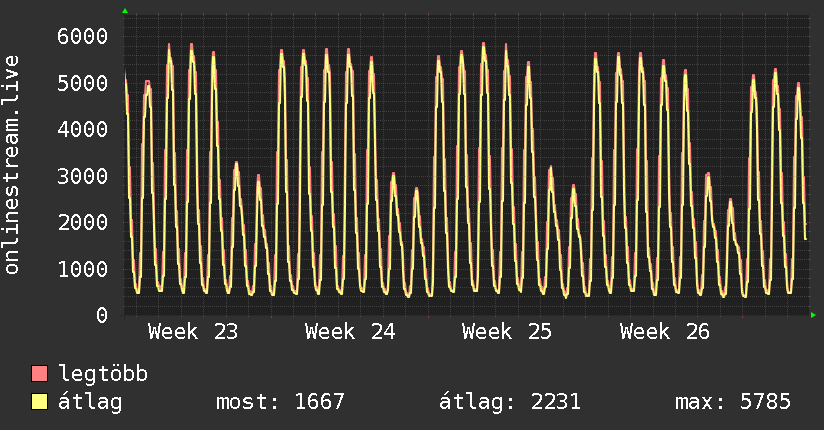This screenshot has height=430, width=824.
Task: Click the 6000 Y-axis value
Action: pyautogui.click(x=83, y=36)
